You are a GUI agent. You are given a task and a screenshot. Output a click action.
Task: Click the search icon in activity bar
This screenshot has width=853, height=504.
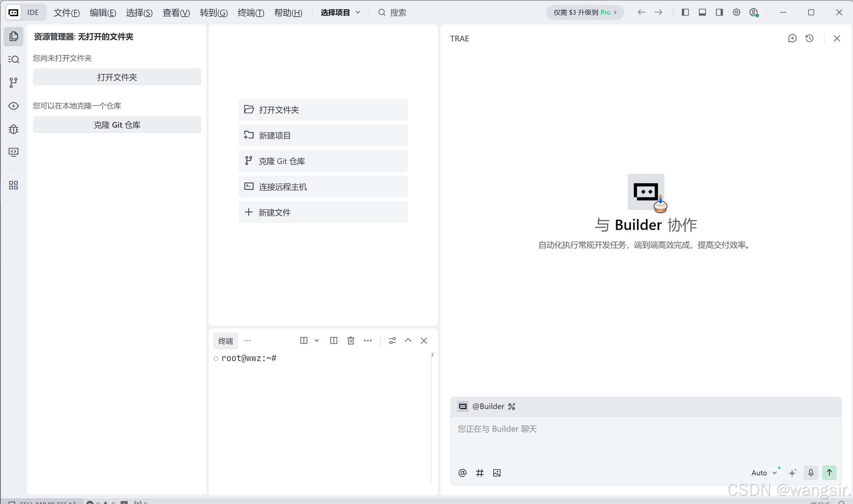pyautogui.click(x=13, y=59)
